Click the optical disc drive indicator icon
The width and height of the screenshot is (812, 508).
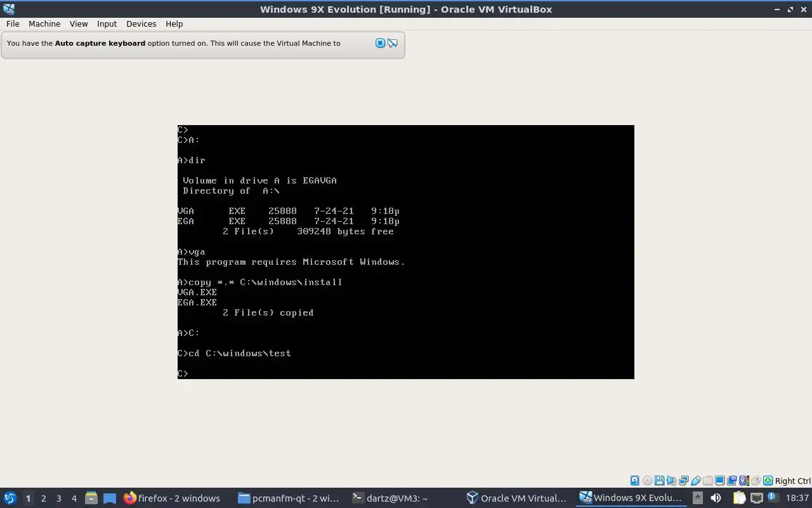tap(647, 481)
